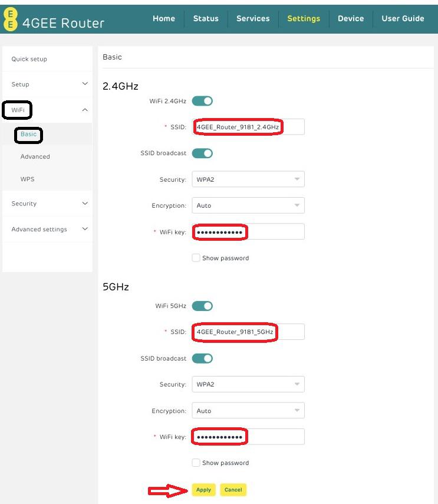The height and width of the screenshot is (504, 438).
Task: Click the 5GHz SSID input field
Action: [x=248, y=332]
